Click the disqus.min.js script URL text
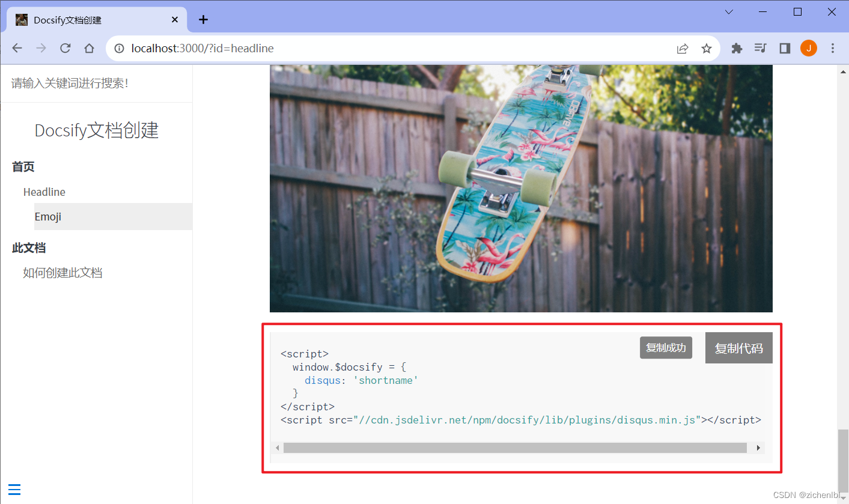Viewport: 849px width, 504px height. (x=527, y=420)
